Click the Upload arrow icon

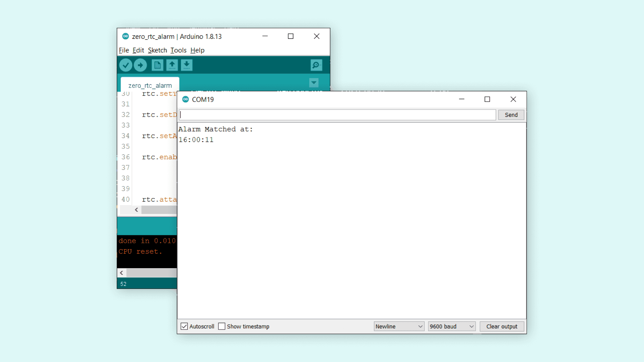pos(140,65)
